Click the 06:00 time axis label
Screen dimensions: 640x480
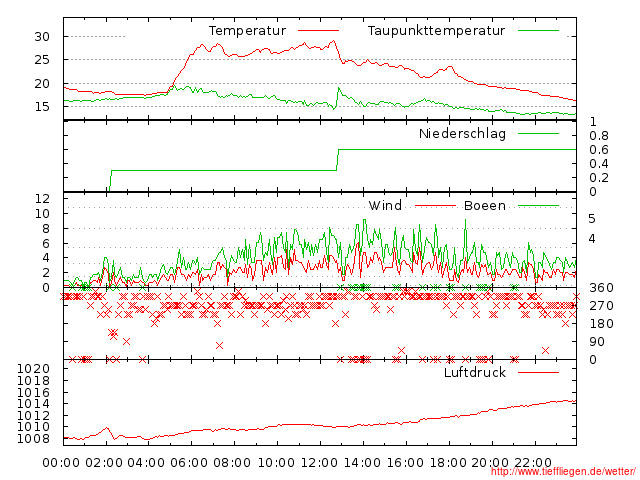(189, 463)
